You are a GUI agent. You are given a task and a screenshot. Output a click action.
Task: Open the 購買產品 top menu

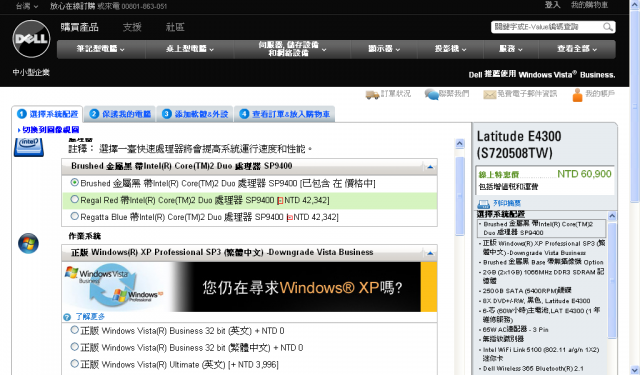pyautogui.click(x=80, y=27)
